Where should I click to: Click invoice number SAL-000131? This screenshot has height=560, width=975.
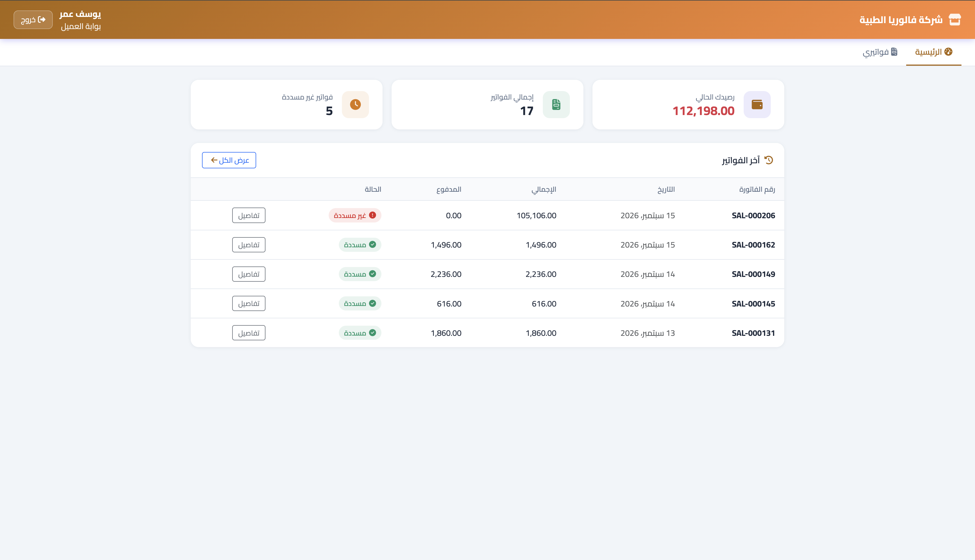[x=753, y=333]
